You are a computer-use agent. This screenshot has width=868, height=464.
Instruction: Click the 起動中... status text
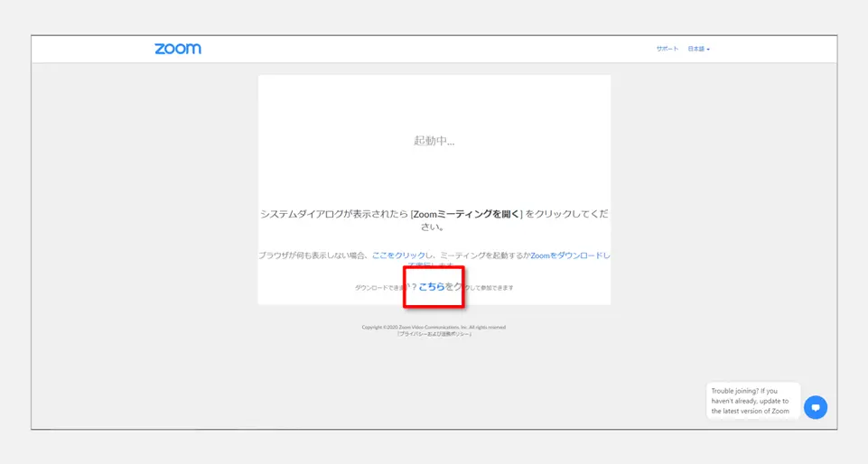(x=434, y=141)
